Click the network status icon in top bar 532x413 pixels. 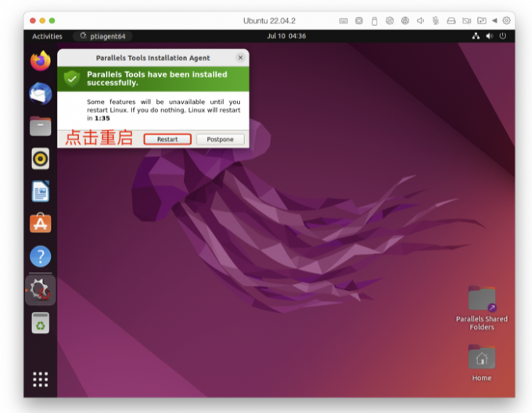(476, 36)
